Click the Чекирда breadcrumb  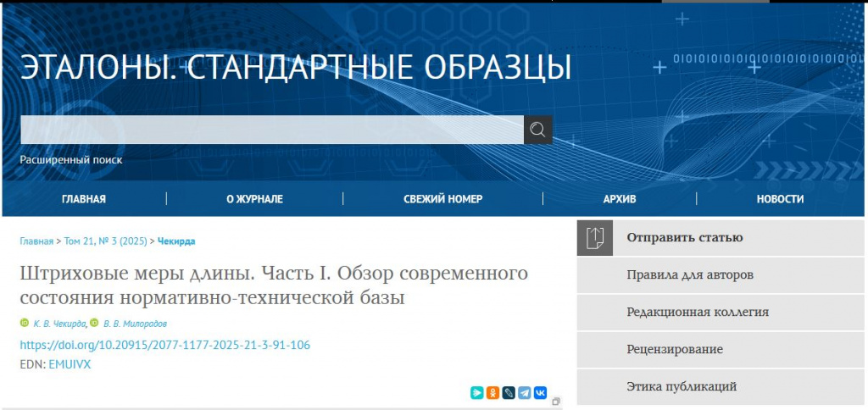176,241
